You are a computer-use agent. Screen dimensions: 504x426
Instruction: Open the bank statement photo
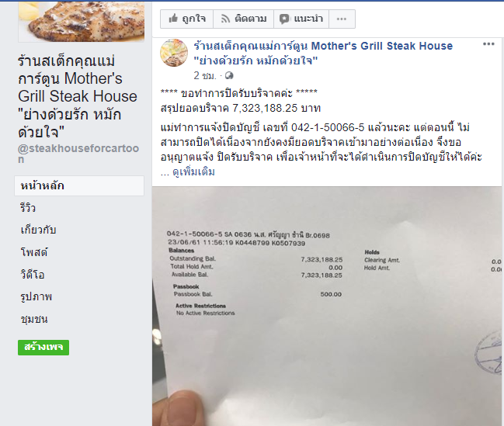(x=327, y=307)
